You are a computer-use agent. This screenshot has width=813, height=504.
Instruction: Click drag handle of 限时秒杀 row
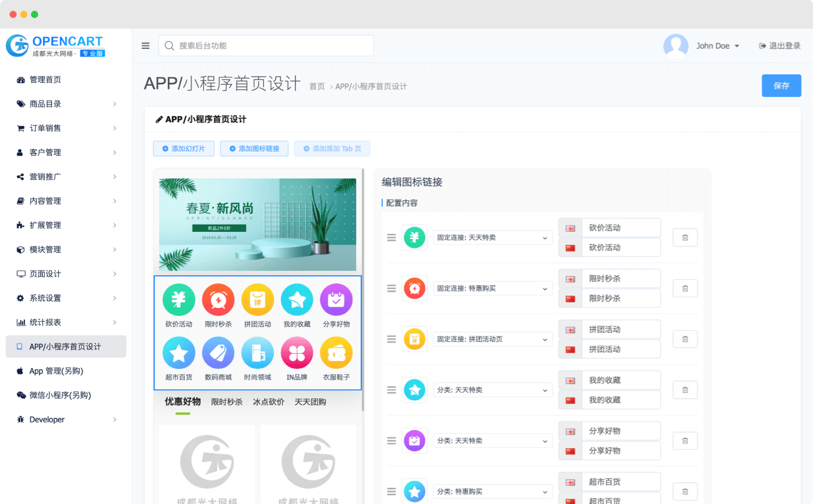391,288
